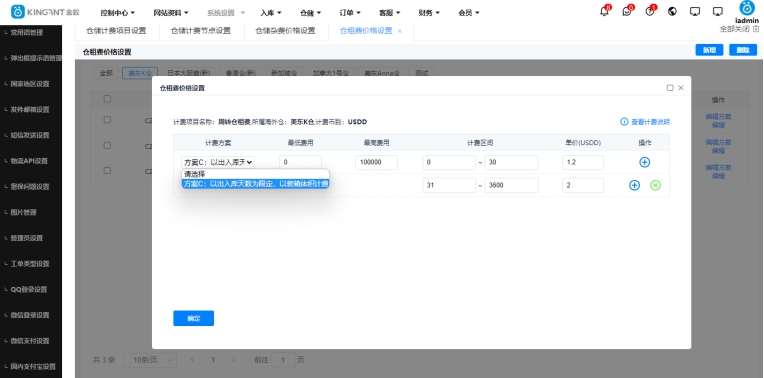Expand the 入库 top menu
This screenshot has height=378, width=764.
[271, 13]
